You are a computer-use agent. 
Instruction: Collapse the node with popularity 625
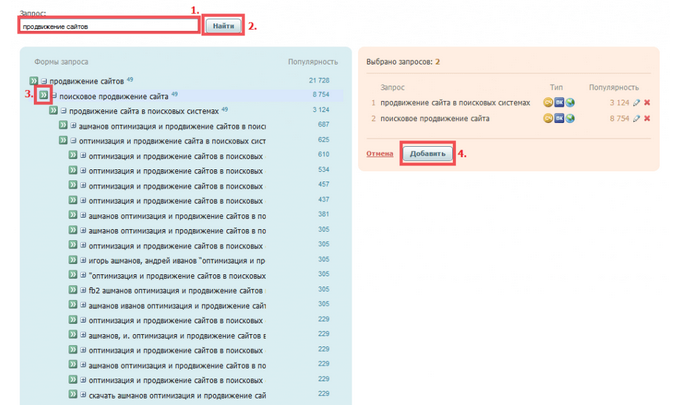pyautogui.click(x=74, y=140)
